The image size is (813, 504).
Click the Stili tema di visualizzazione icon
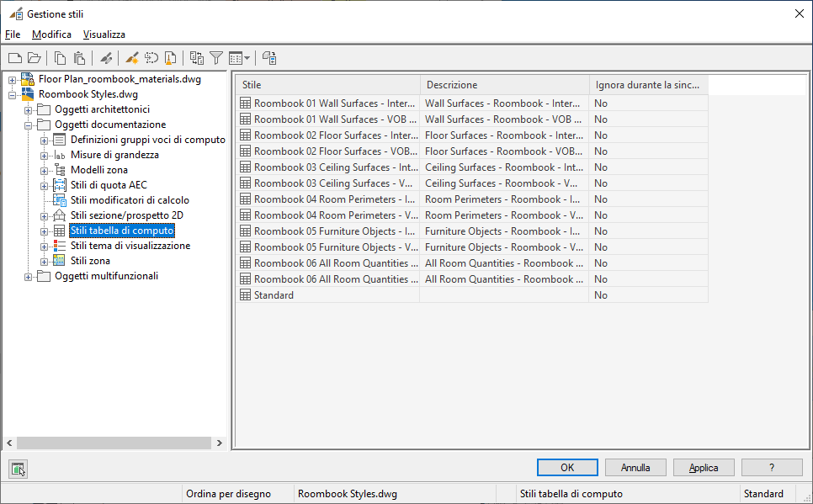60,246
